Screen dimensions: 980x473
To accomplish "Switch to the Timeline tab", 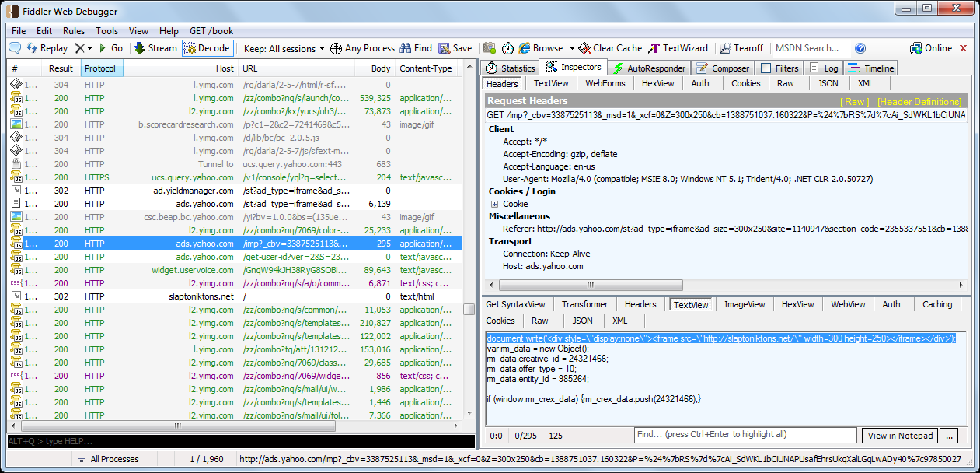I will pos(870,68).
